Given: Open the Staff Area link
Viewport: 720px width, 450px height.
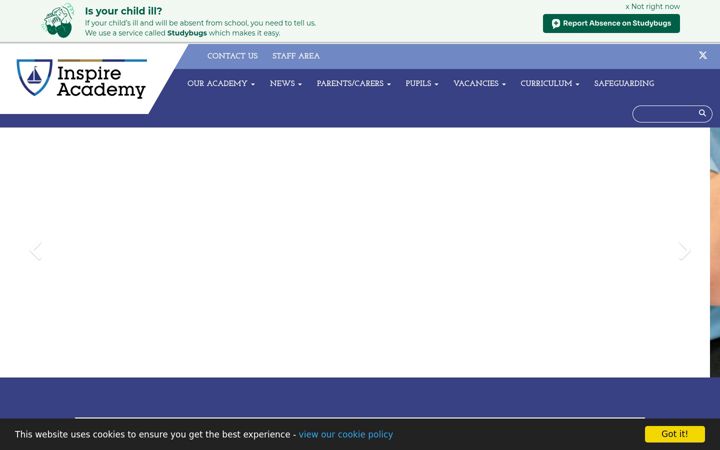Looking at the screenshot, I should (296, 56).
